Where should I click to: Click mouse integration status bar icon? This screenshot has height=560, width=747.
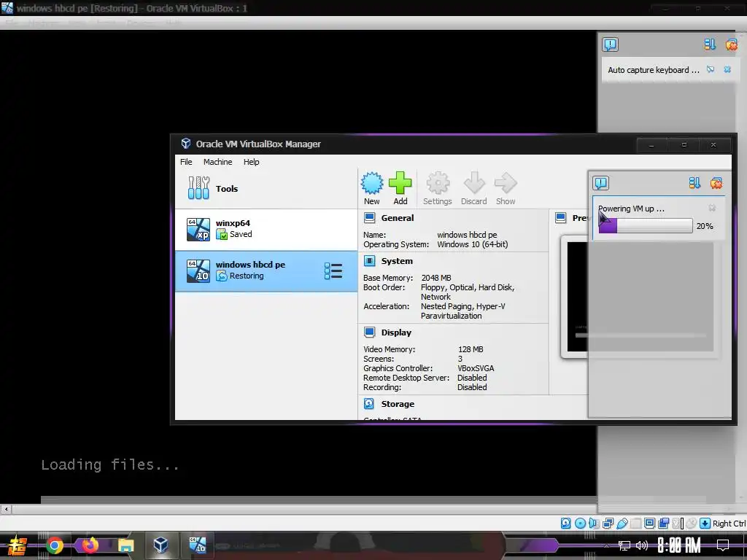coord(692,524)
